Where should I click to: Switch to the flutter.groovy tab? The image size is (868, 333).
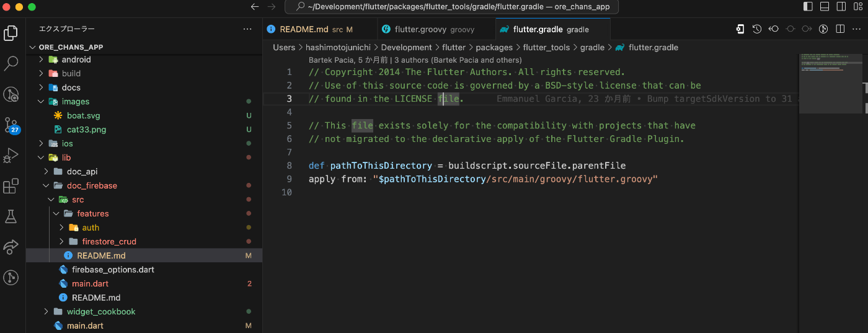click(436, 29)
